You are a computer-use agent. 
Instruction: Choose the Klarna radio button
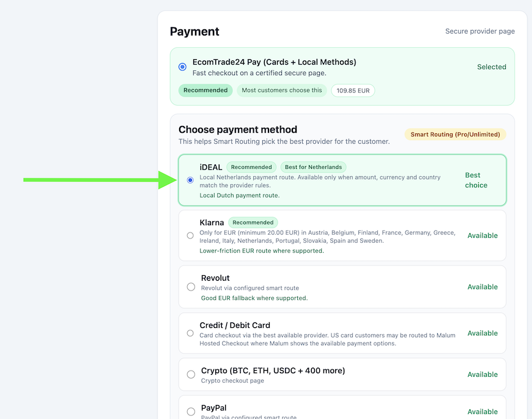tap(190, 235)
